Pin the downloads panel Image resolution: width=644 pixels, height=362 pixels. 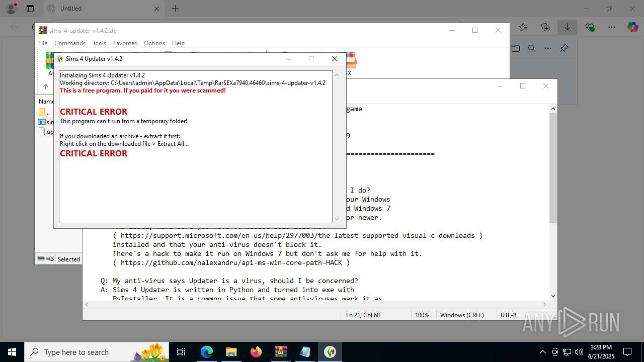coord(564,48)
